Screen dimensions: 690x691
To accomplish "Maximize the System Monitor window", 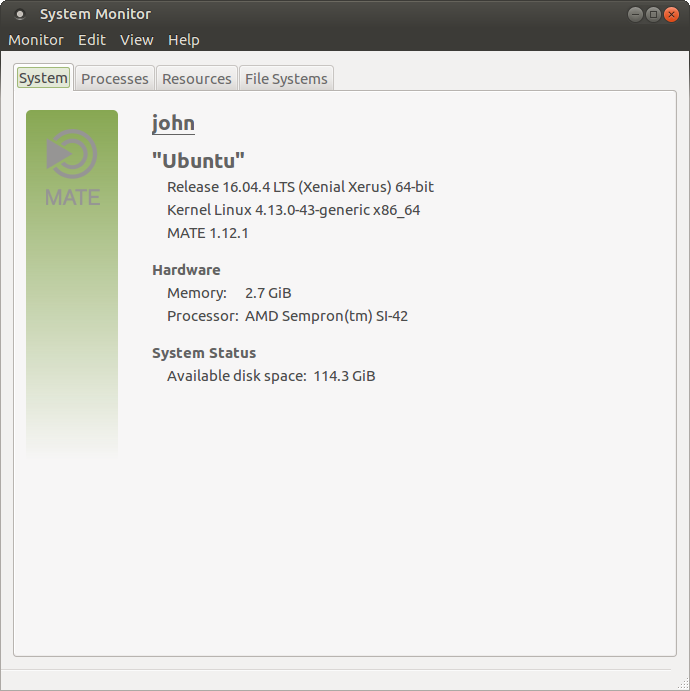I will pyautogui.click(x=653, y=15).
